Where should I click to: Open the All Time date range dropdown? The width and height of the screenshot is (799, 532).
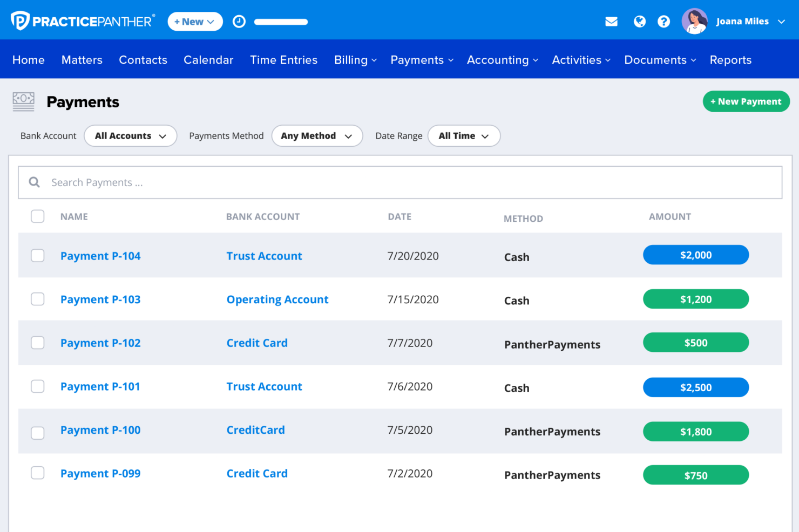464,136
